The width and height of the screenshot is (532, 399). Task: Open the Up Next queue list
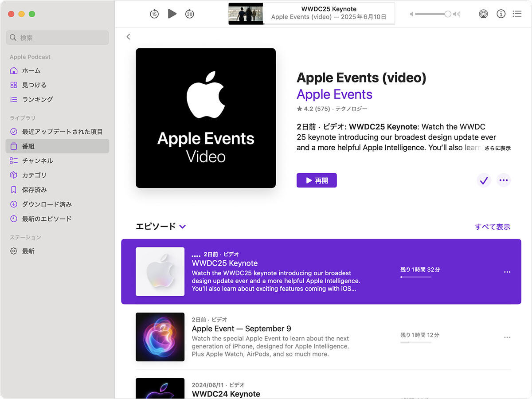(517, 14)
